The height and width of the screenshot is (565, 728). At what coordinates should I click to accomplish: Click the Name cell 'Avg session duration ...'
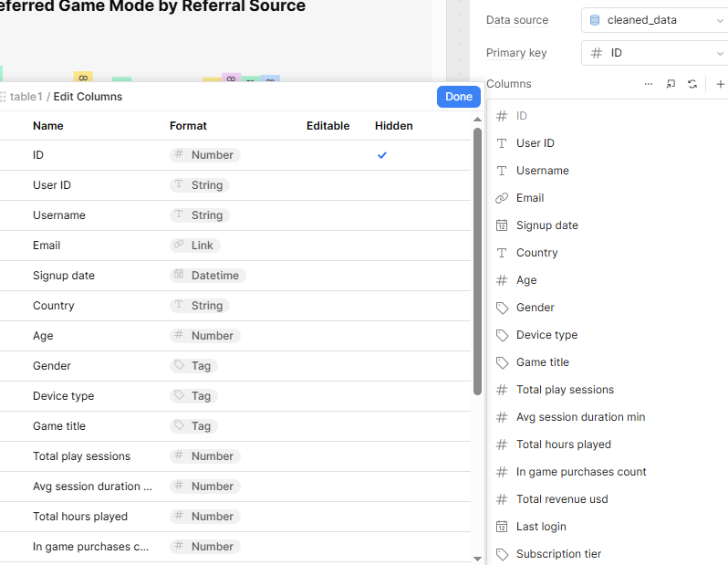tap(92, 487)
